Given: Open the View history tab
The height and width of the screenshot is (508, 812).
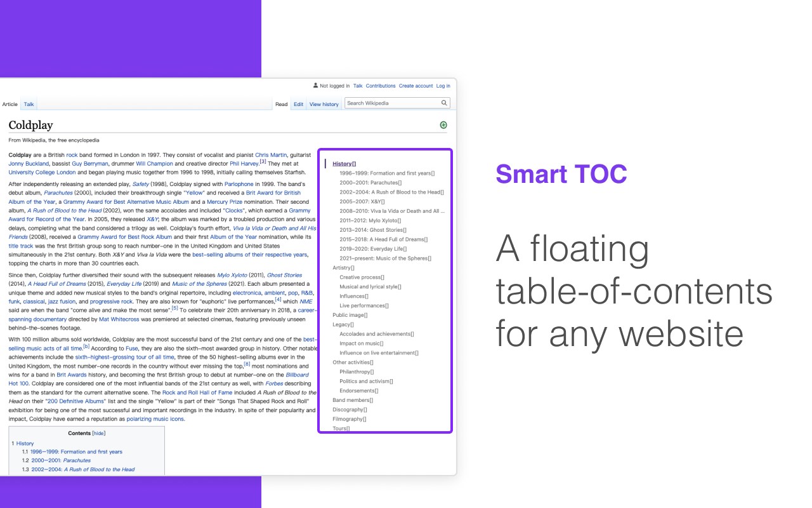Looking at the screenshot, I should pyautogui.click(x=324, y=104).
